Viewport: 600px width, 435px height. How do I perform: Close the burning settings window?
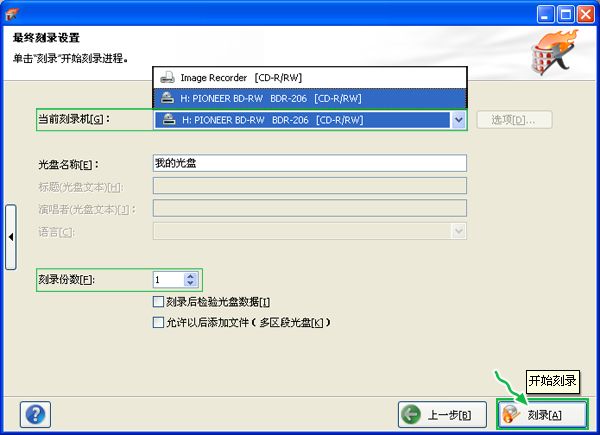click(586, 15)
